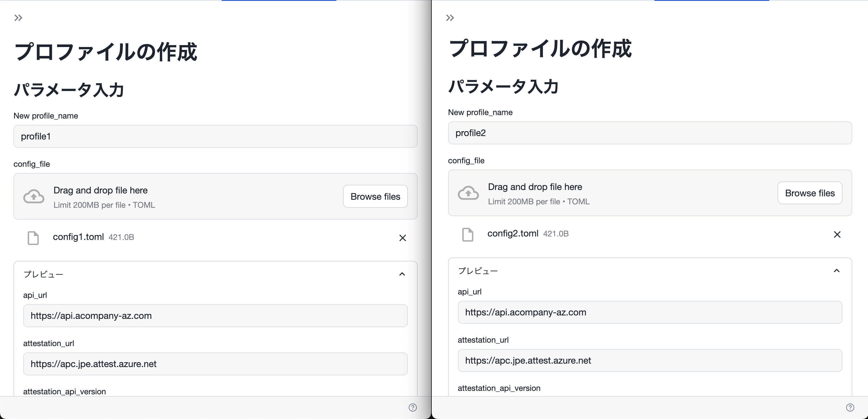This screenshot has width=868, height=419.
Task: Collapse the プレビュー expander in left window
Action: pos(402,274)
